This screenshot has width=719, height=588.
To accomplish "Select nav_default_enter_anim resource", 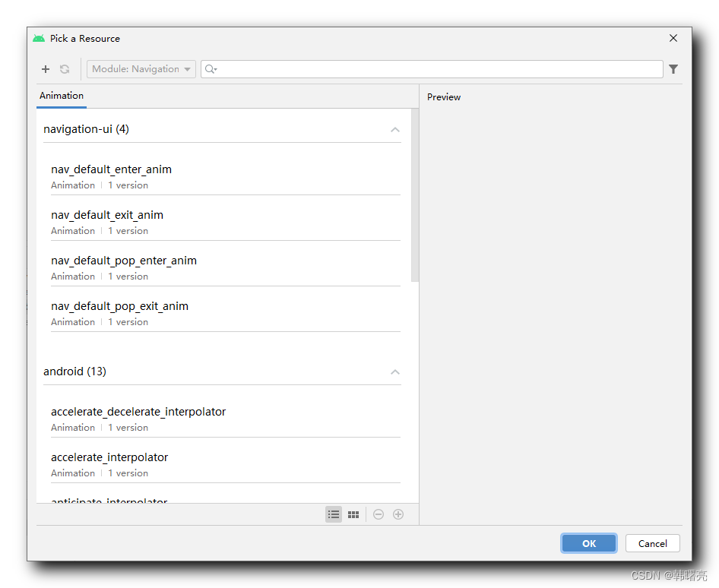I will point(226,176).
